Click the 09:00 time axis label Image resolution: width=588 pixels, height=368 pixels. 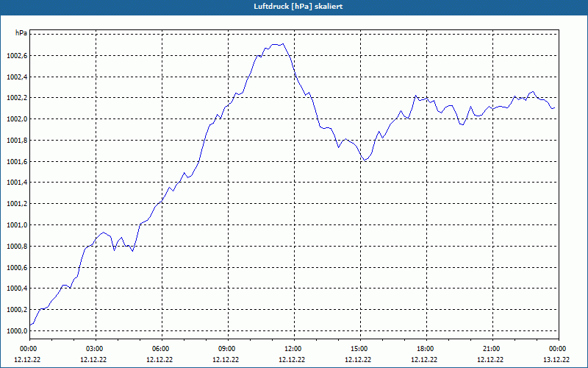point(228,349)
